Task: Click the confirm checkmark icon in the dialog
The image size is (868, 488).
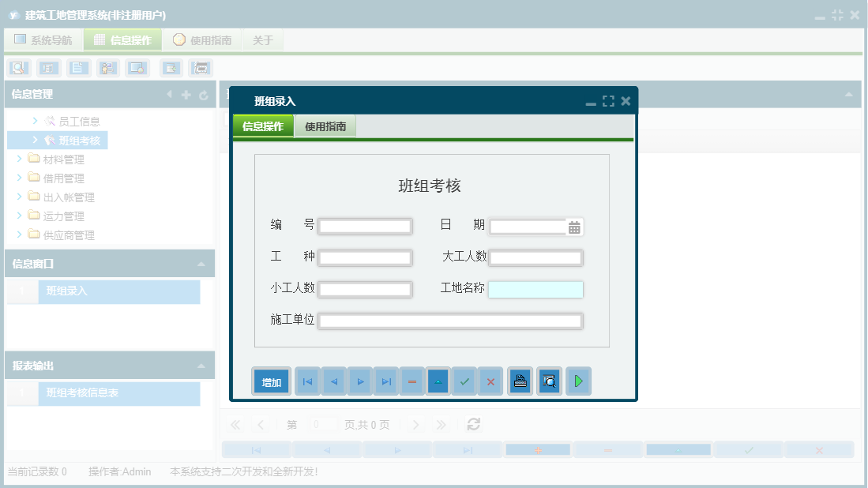Action: point(464,381)
